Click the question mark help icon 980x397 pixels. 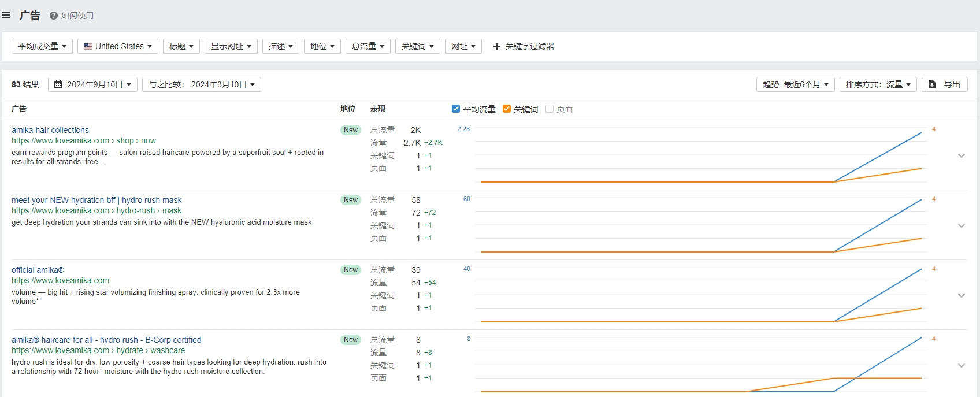pos(54,16)
